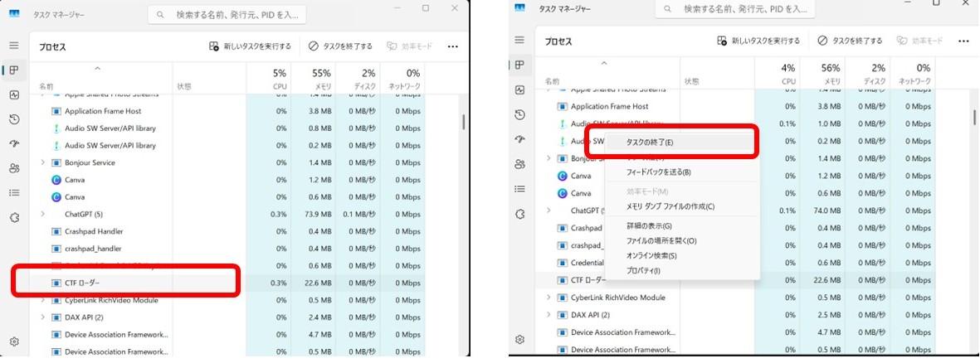Choose タスクの終了(E) from the context menu
The height and width of the screenshot is (363, 980).
tap(649, 143)
